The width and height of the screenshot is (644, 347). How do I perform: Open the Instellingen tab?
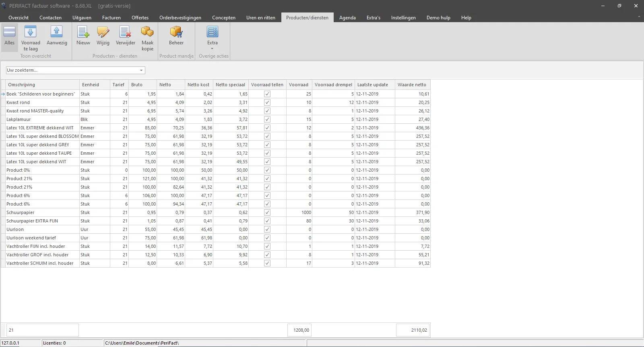click(x=403, y=18)
